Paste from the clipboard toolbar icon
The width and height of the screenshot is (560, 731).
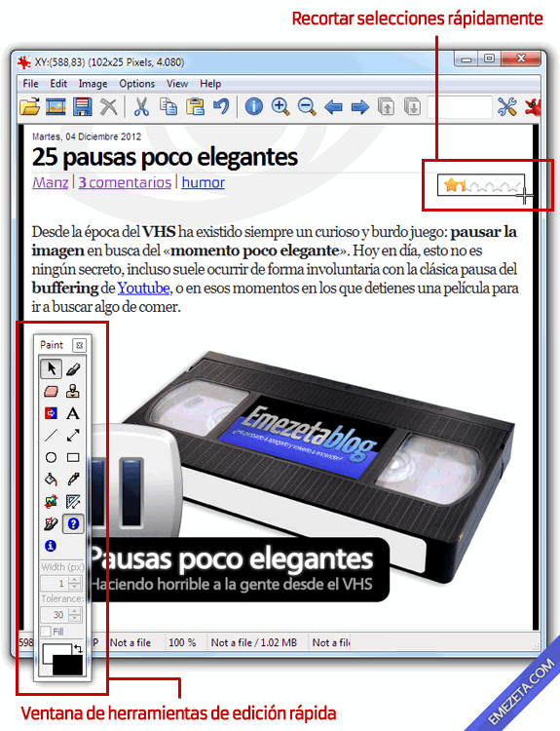point(195,107)
